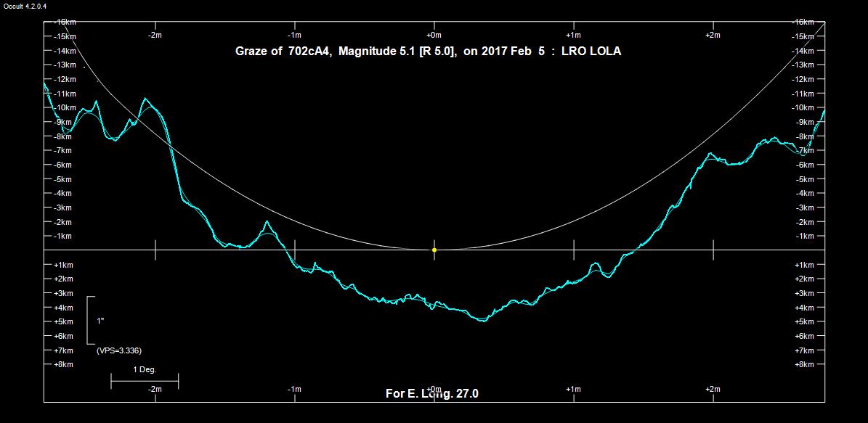Viewport: 868px width, 423px height.
Task: Click the '1 Deg.' scale bar
Action: (145, 379)
